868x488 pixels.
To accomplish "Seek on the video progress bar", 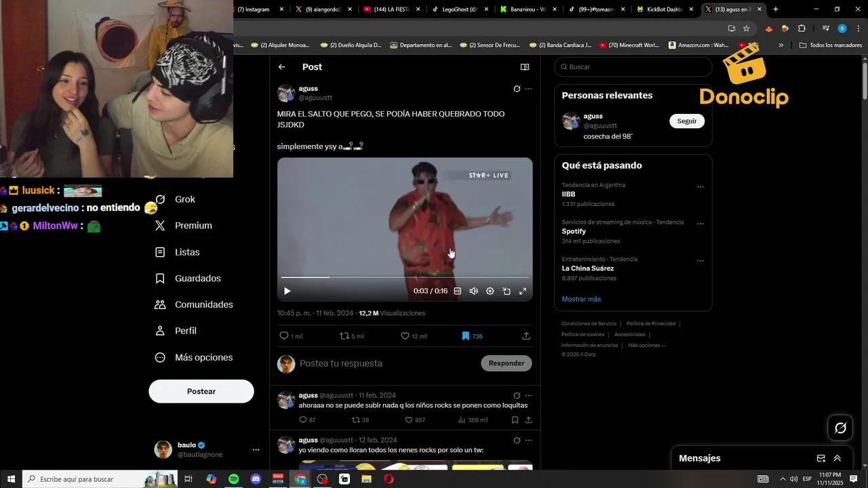I will pos(405,277).
